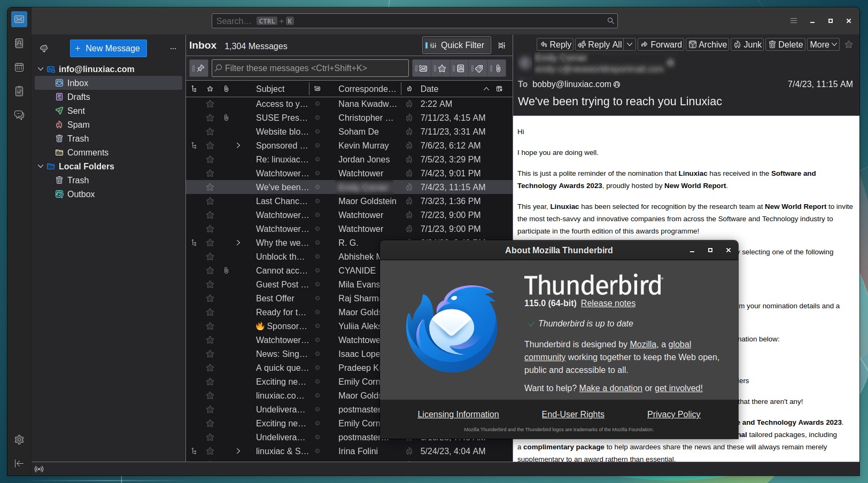The image size is (868, 483).
Task: Toggle the Tags quick filter
Action: 478,68
